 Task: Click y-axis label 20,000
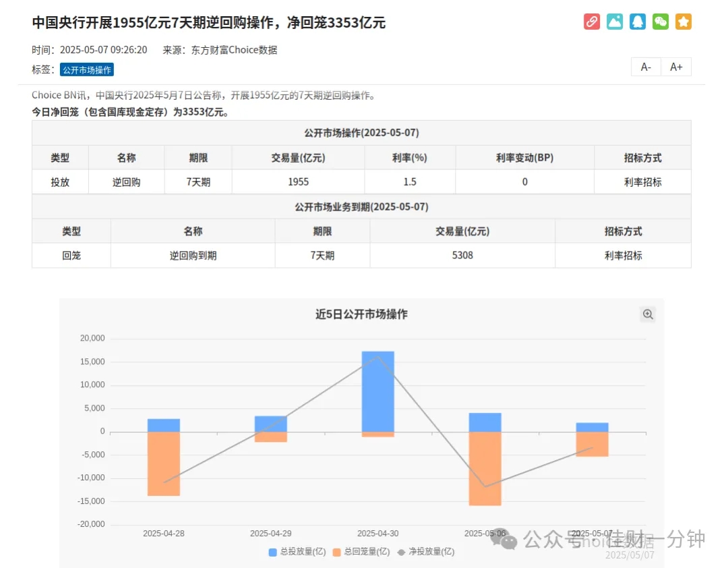[x=92, y=339]
